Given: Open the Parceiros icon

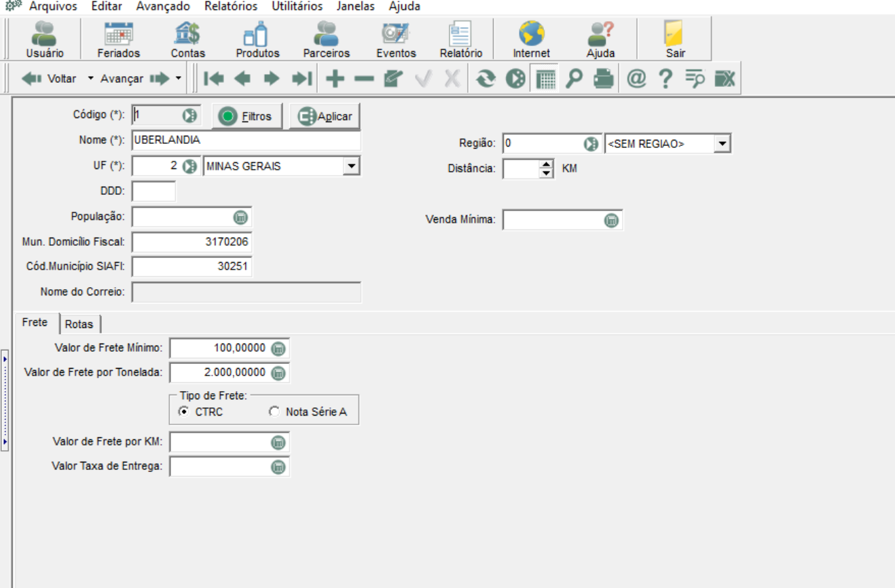Looking at the screenshot, I should 327,39.
